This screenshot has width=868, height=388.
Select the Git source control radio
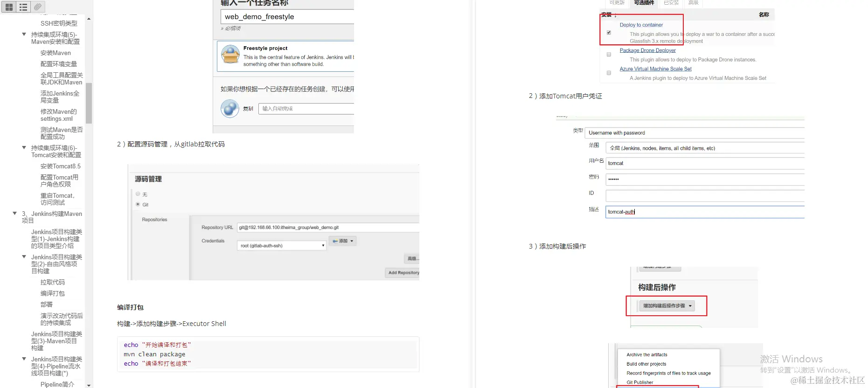[138, 204]
